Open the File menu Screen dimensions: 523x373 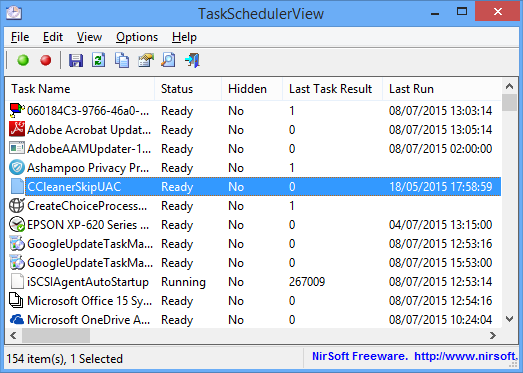click(x=20, y=37)
